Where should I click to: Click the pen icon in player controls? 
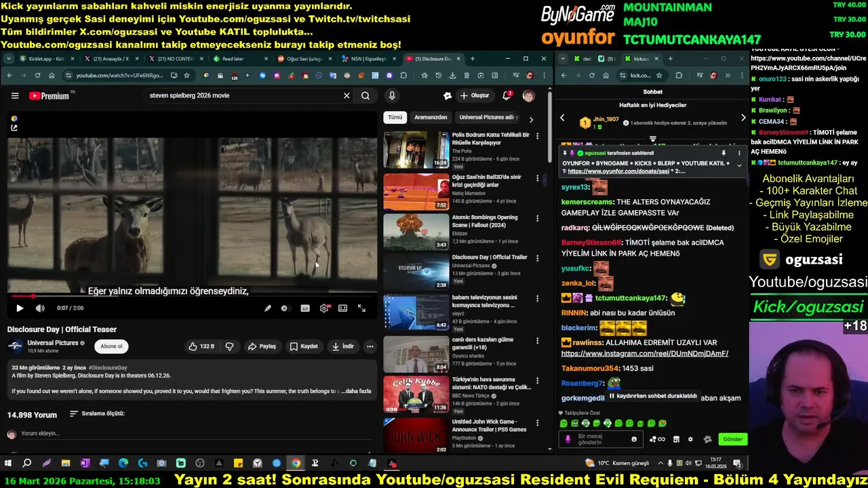(268, 308)
